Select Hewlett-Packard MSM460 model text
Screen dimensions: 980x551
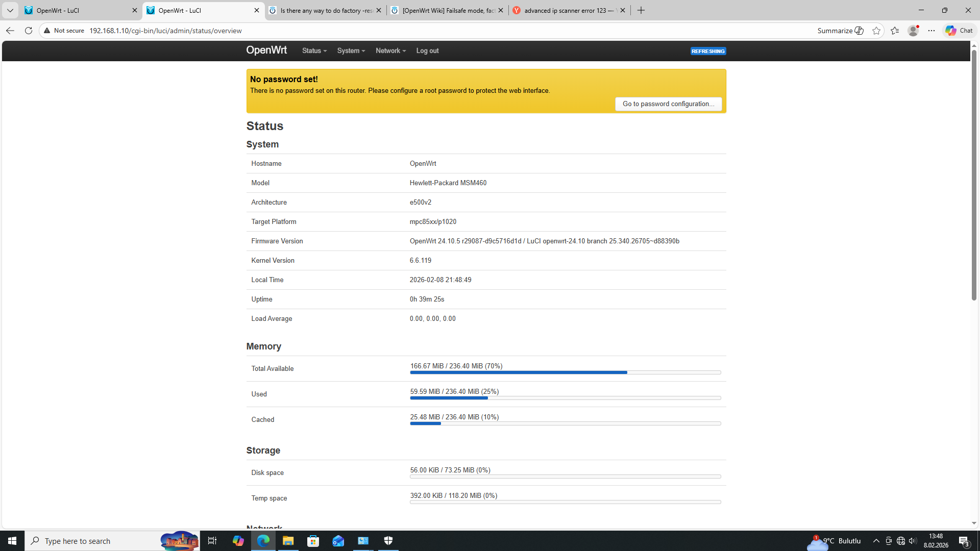448,183
